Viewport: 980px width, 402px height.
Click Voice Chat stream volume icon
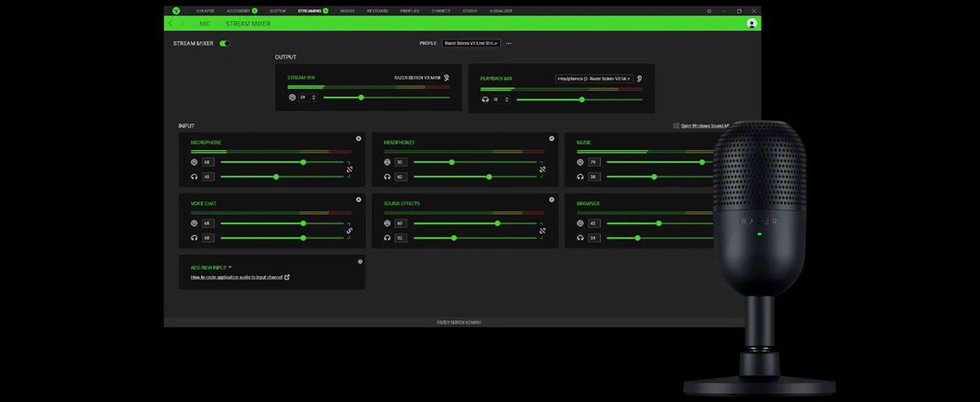tap(194, 223)
